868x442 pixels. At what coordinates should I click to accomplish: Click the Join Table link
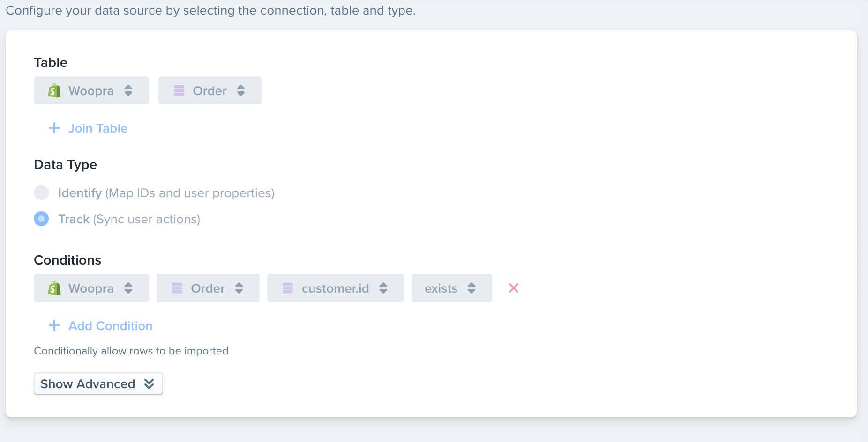[x=98, y=128]
